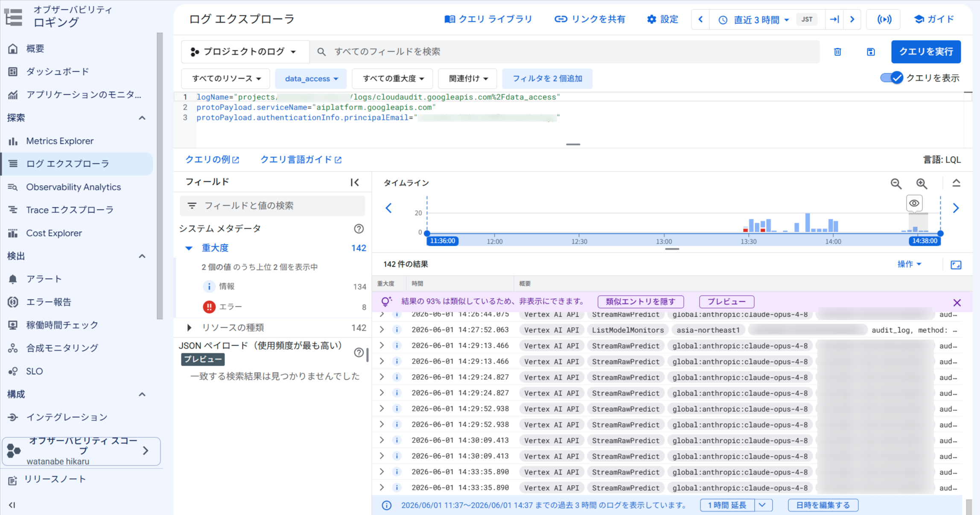Toggle the timeline eye visibility icon
This screenshot has height=515, width=980.
pyautogui.click(x=914, y=203)
